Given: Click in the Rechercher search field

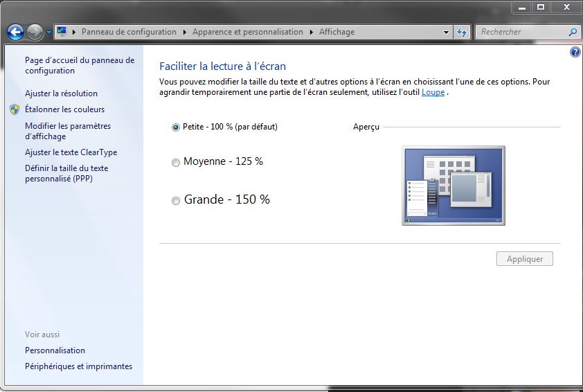Looking at the screenshot, I should pos(521,32).
